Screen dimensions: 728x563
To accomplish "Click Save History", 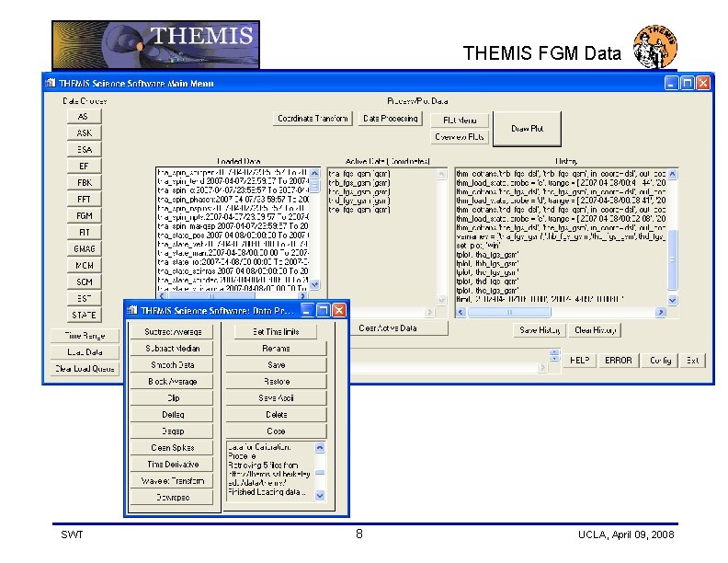I will [x=540, y=330].
